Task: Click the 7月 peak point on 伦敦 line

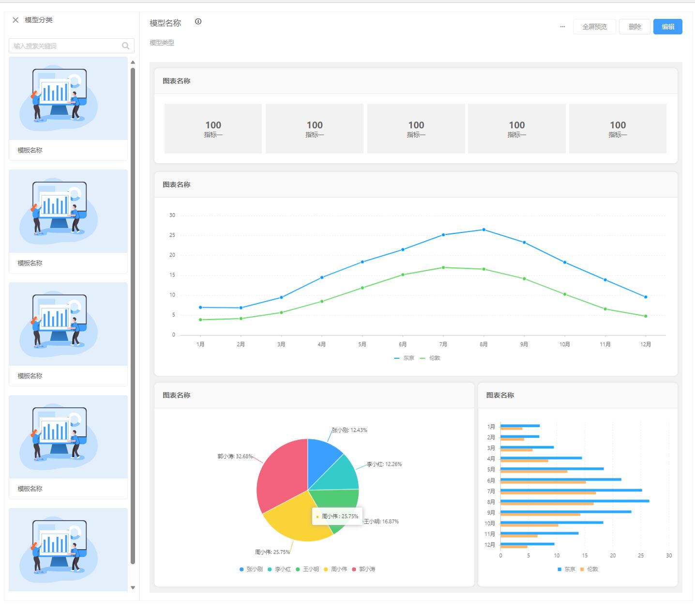Action: point(443,267)
